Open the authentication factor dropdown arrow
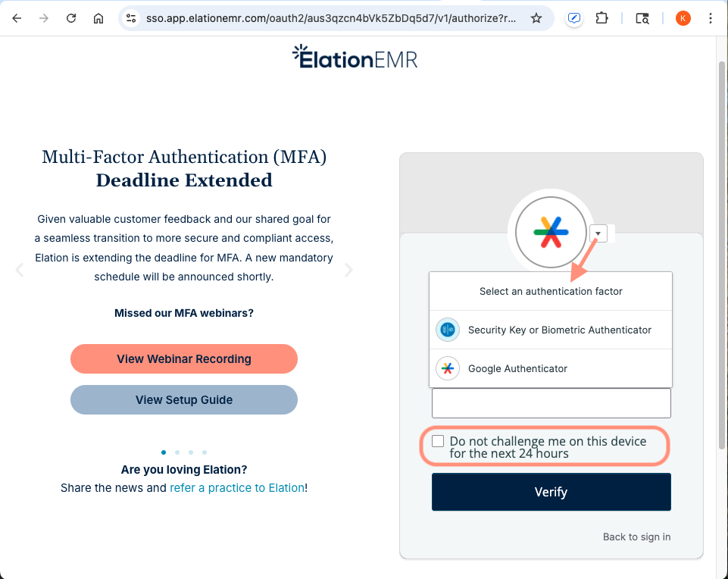Viewport: 728px width, 579px height. pos(598,233)
